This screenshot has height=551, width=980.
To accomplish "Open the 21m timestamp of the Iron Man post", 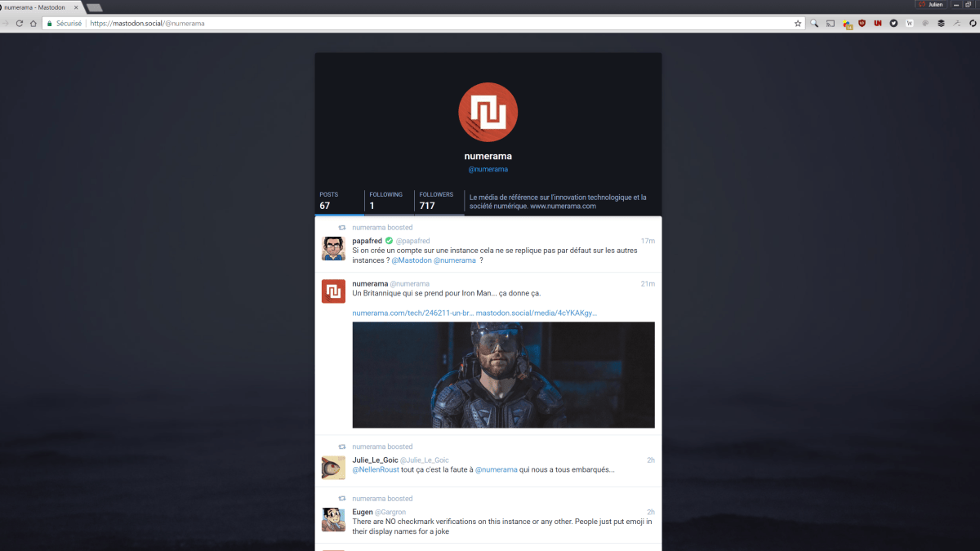I will [x=648, y=283].
